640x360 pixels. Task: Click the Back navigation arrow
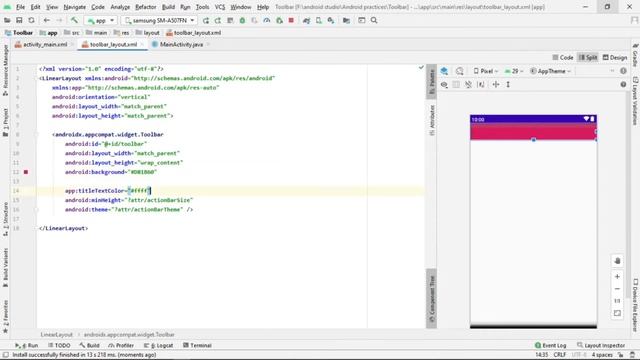point(47,20)
